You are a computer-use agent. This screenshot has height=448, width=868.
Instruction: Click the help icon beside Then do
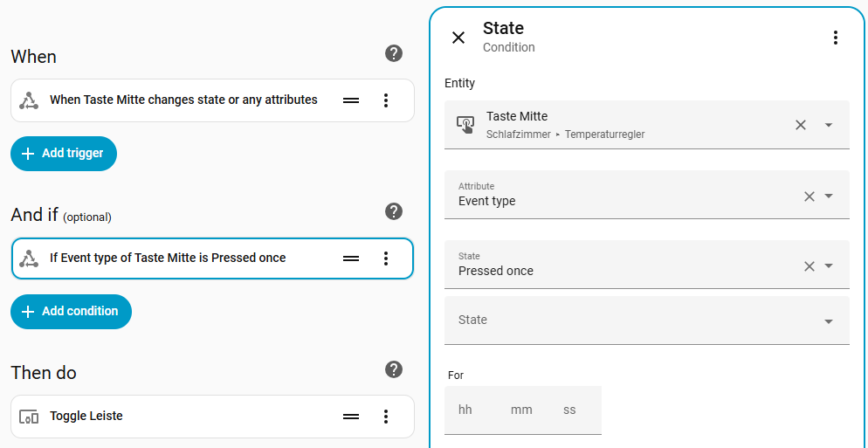tap(394, 369)
